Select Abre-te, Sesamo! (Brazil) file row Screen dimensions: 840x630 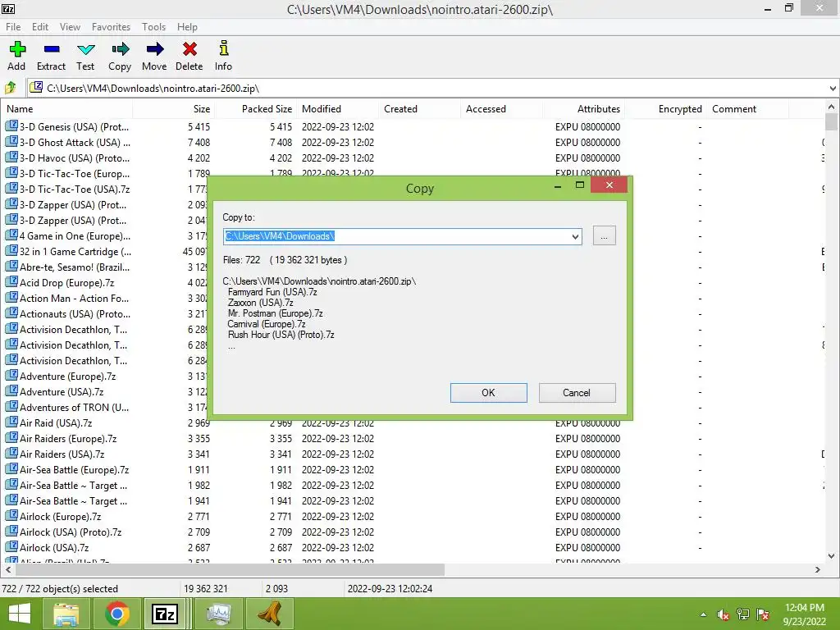[413, 267]
